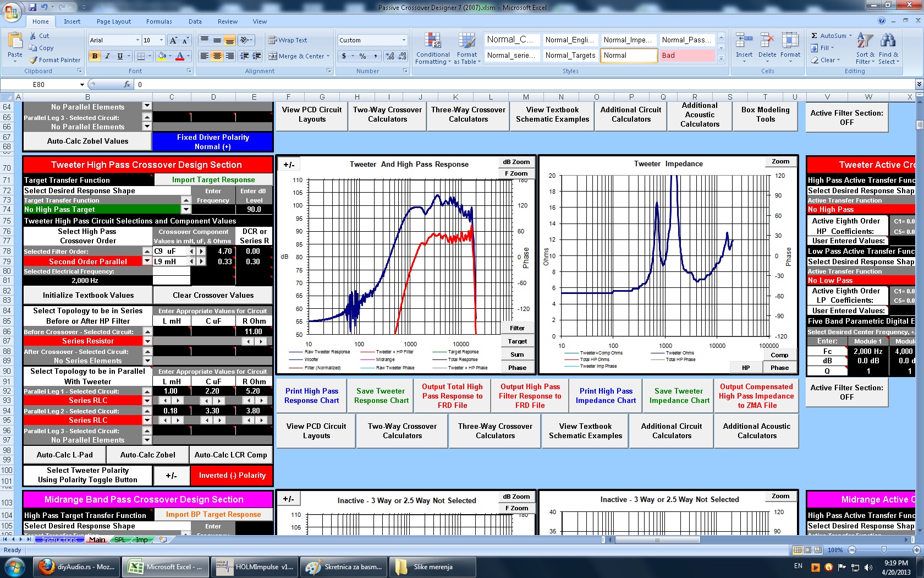This screenshot has height=578, width=924.
Task: Open Format as Table gallery
Action: click(467, 48)
